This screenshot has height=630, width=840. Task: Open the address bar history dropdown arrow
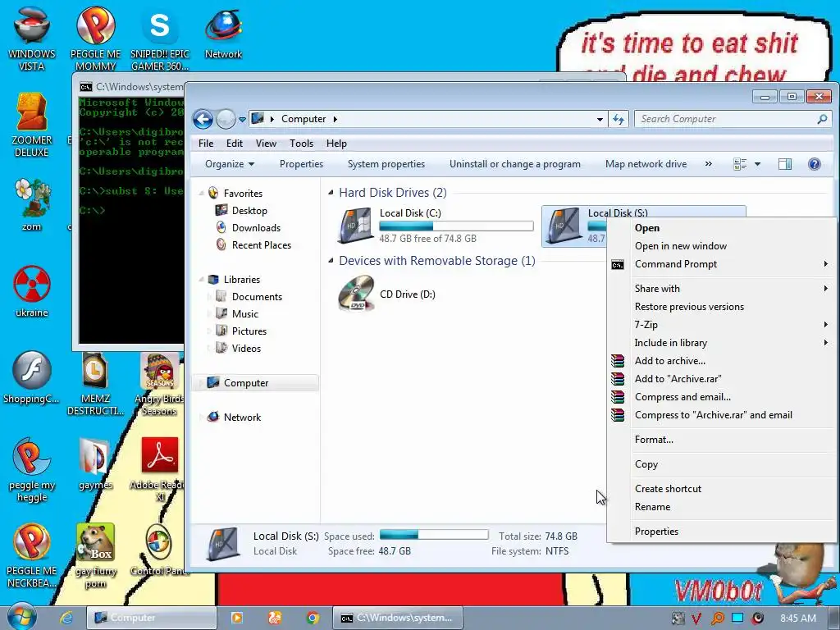(600, 120)
